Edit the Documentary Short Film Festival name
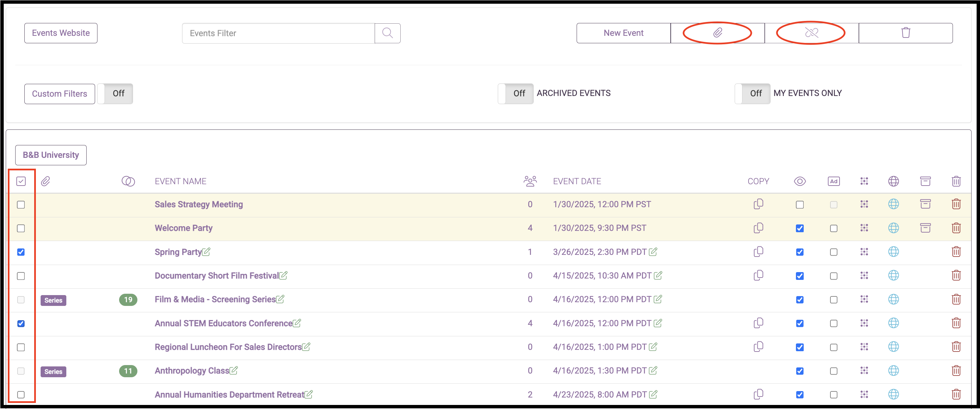This screenshot has width=980, height=409. (283, 275)
